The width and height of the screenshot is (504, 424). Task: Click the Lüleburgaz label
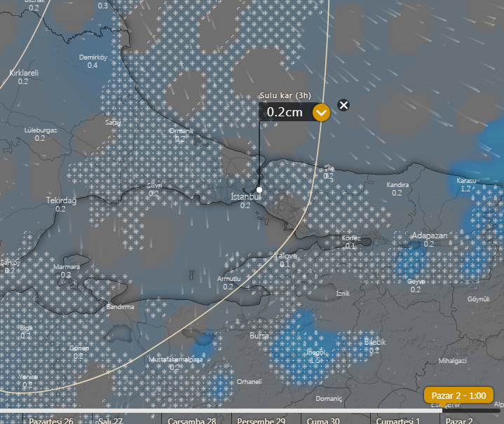pos(41,130)
